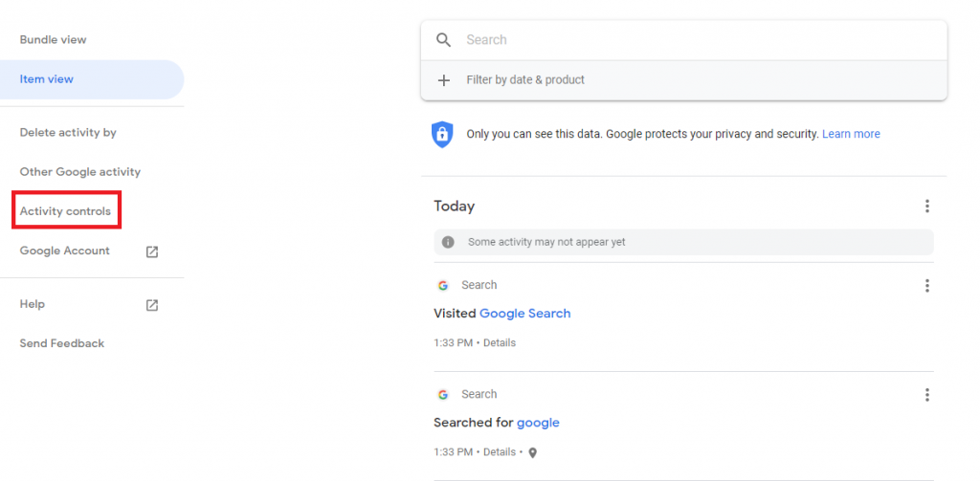
Task: Focus the Search activity field
Action: point(683,40)
